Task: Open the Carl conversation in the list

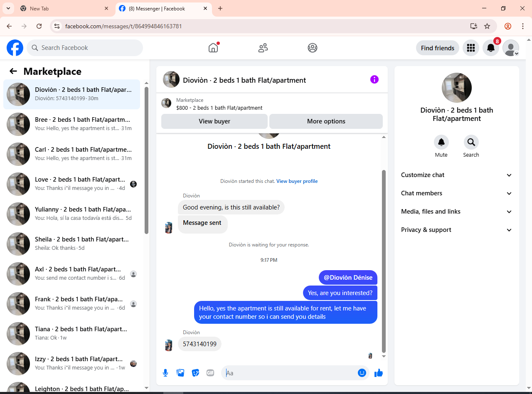Action: click(72, 154)
